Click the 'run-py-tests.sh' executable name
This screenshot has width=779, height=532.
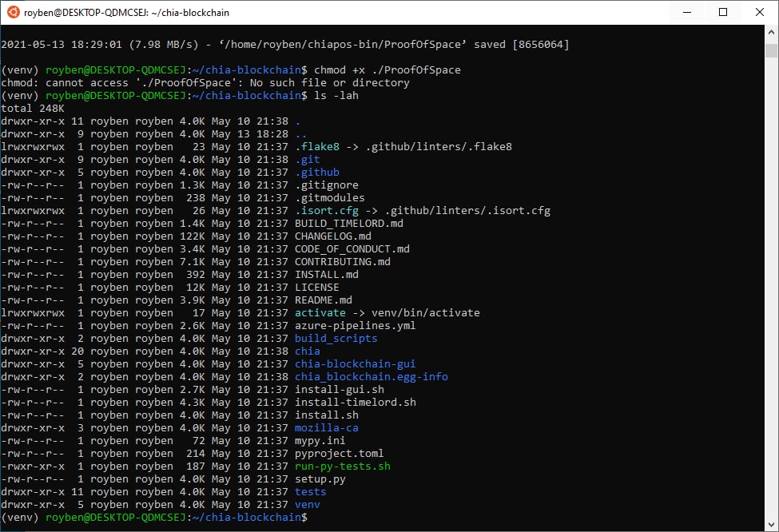point(342,466)
